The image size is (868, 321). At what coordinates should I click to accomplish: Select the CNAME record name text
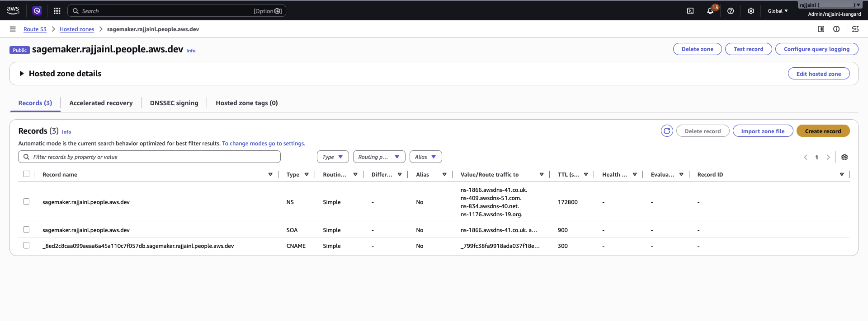138,246
